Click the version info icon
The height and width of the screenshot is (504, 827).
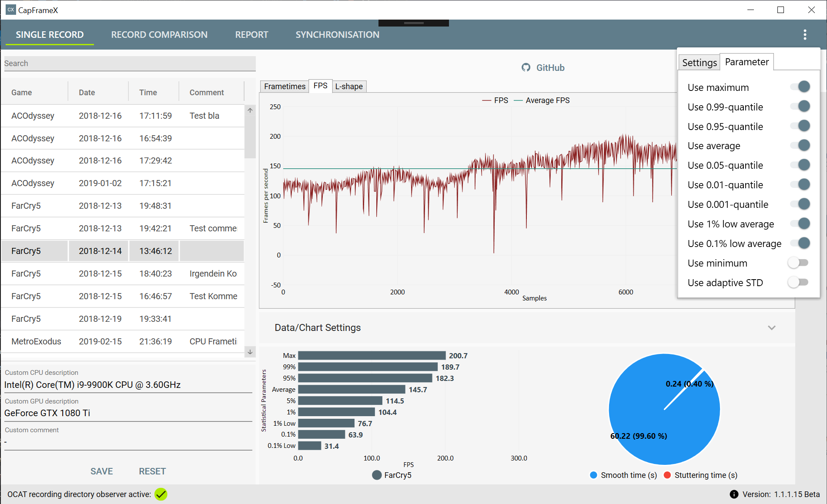point(734,494)
